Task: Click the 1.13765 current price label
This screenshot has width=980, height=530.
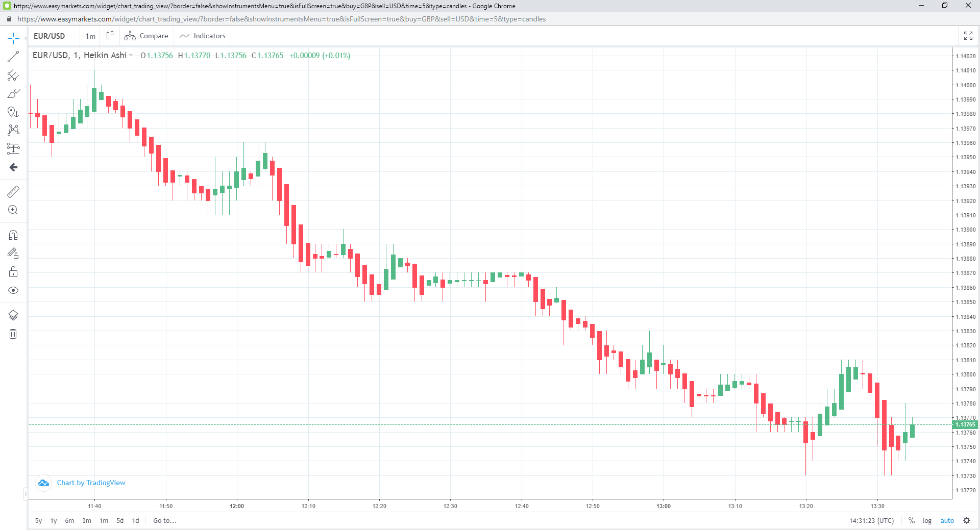Action: 965,424
